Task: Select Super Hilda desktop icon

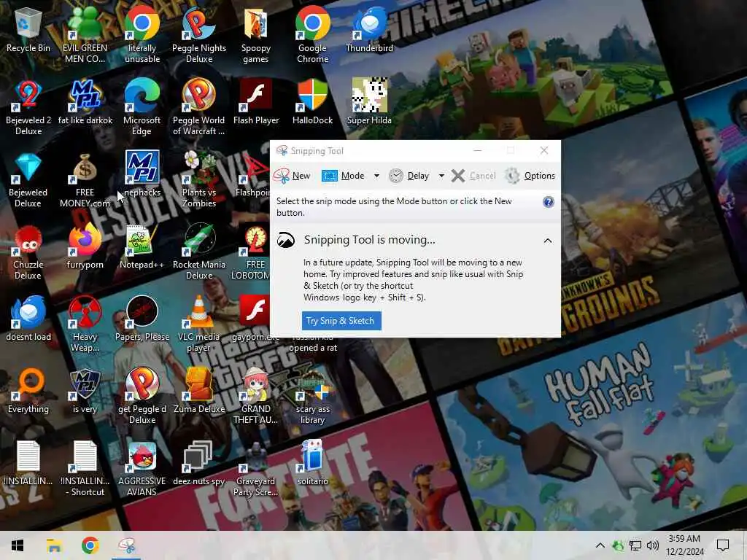Action: pyautogui.click(x=370, y=102)
